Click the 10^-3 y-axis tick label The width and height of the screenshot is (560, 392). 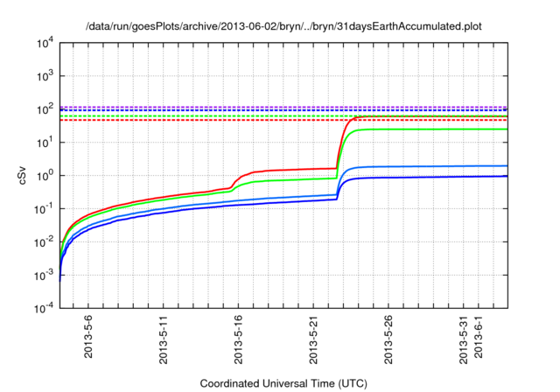[x=43, y=276]
